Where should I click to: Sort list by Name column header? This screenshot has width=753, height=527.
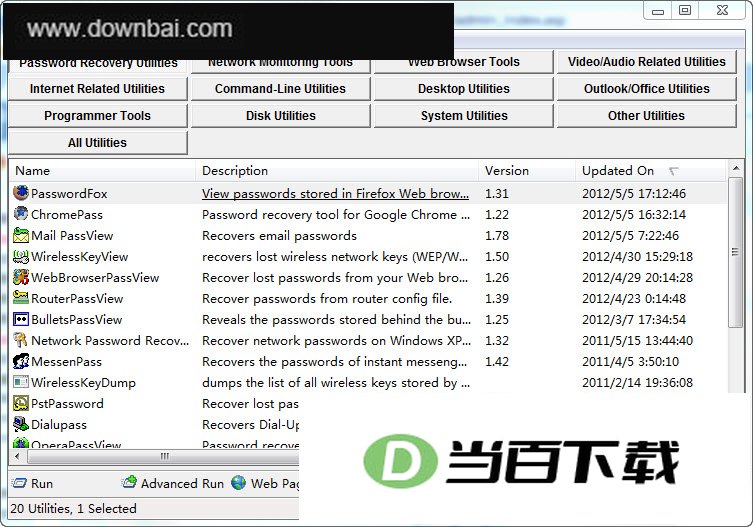[x=102, y=171]
